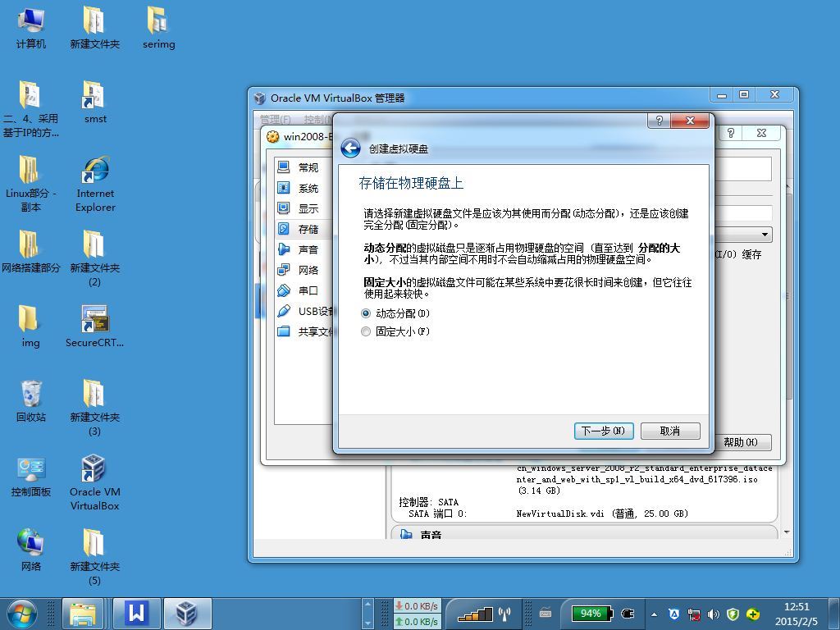Screen dimensions: 840x630
Task: Open 网络 desktop icon
Action: 30,550
